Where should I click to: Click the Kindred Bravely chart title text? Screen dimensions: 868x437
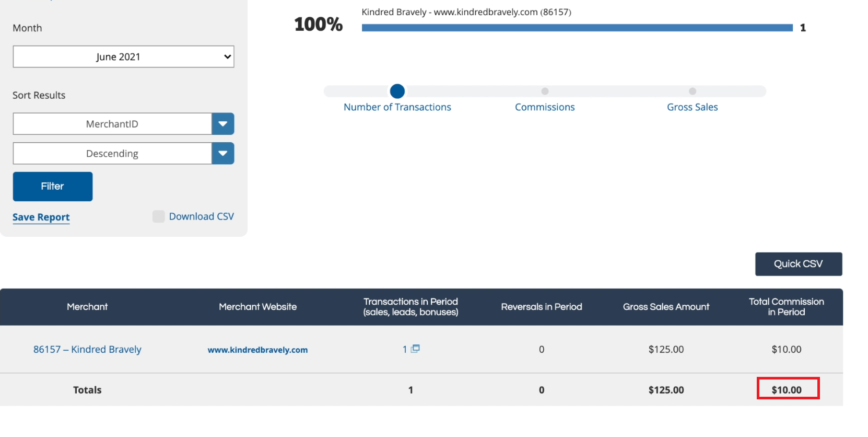[x=466, y=12]
